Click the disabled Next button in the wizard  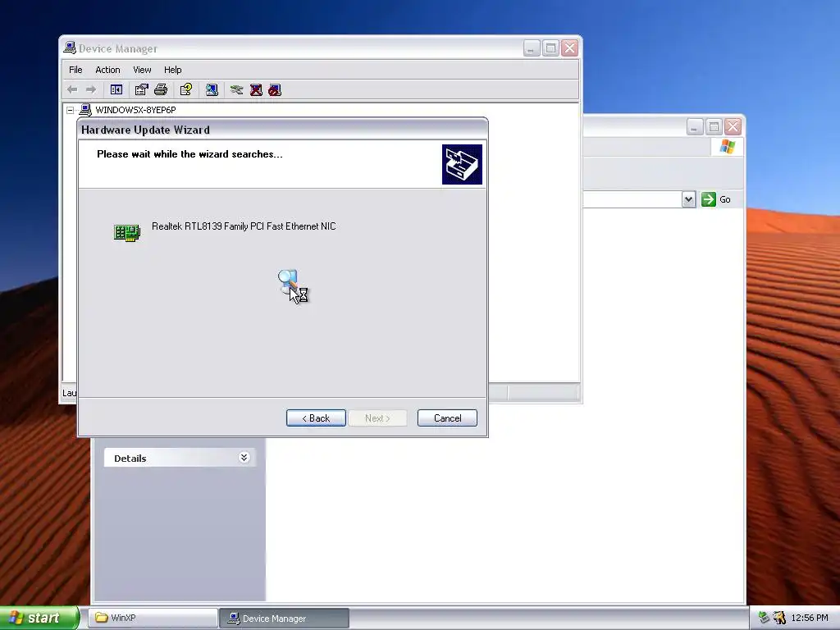pyautogui.click(x=377, y=418)
